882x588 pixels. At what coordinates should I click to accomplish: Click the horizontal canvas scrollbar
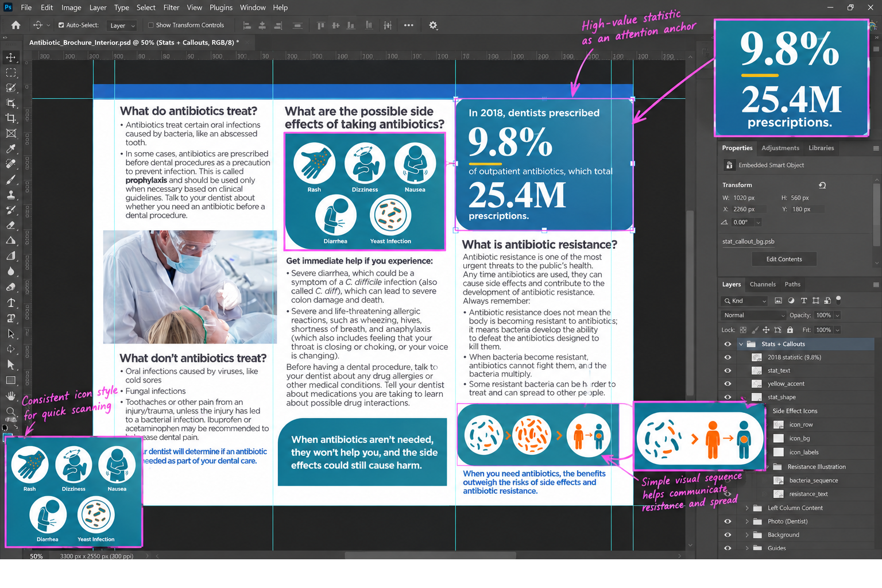[x=430, y=555]
